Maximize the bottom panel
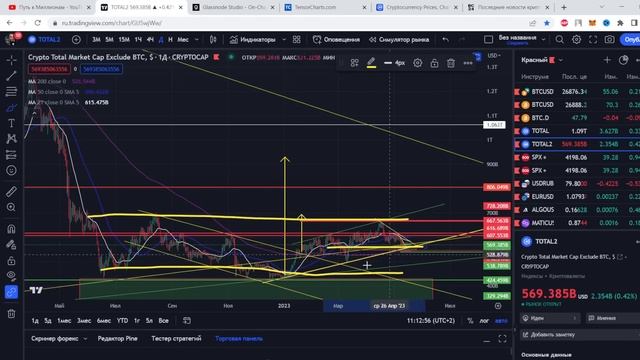The image size is (640, 360). [x=502, y=339]
